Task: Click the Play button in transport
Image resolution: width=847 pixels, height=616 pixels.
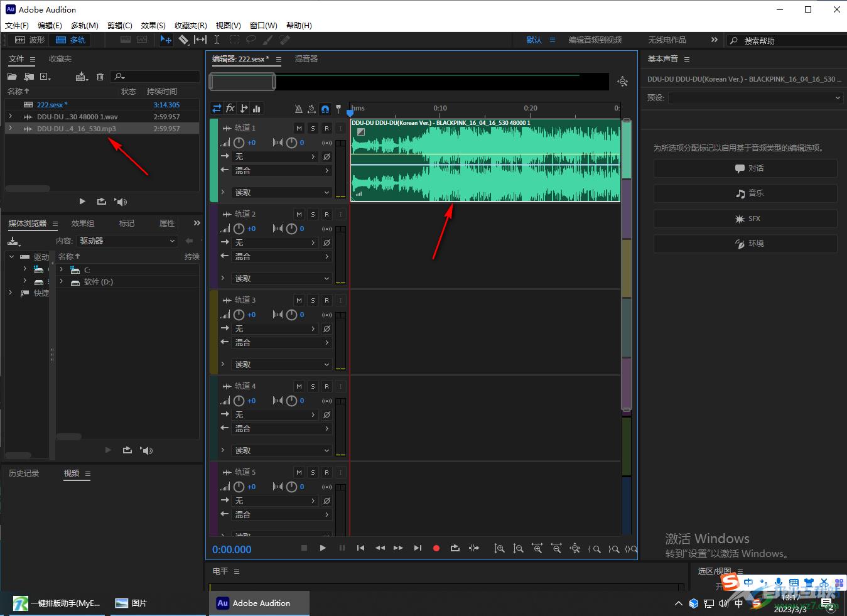Action: pyautogui.click(x=323, y=548)
